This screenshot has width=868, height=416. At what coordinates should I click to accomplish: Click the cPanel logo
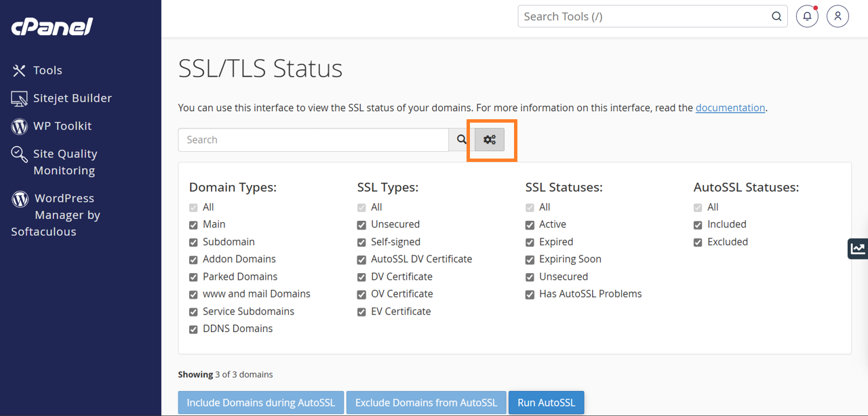point(52,26)
